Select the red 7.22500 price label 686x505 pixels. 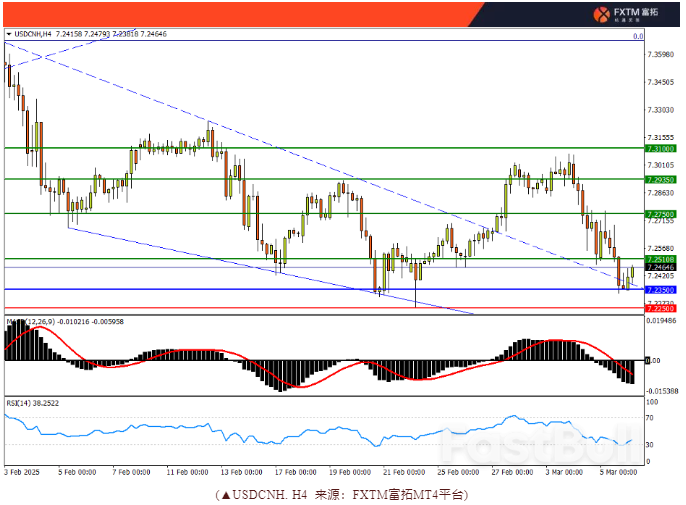660,309
